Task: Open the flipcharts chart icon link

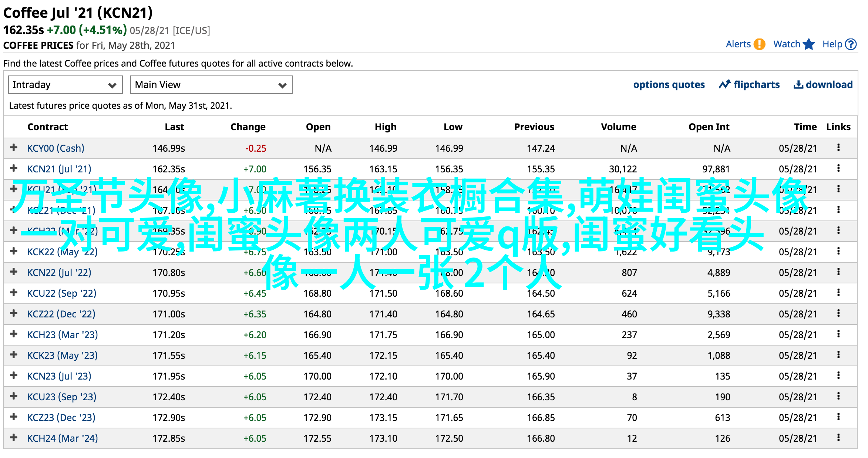Action: (x=724, y=84)
